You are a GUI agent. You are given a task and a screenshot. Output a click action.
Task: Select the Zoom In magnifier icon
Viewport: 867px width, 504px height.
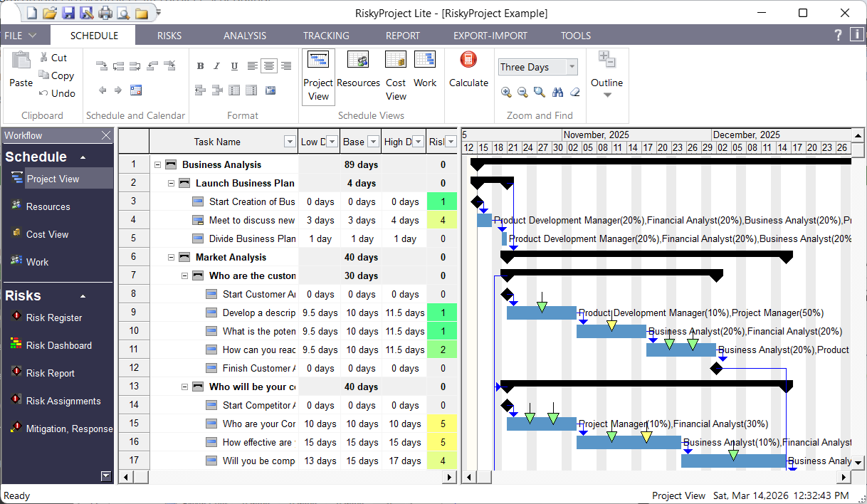(x=506, y=93)
